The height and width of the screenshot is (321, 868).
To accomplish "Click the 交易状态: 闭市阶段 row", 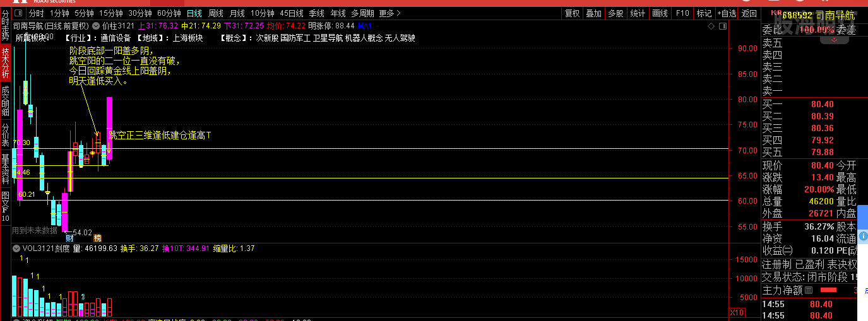I will click(810, 277).
